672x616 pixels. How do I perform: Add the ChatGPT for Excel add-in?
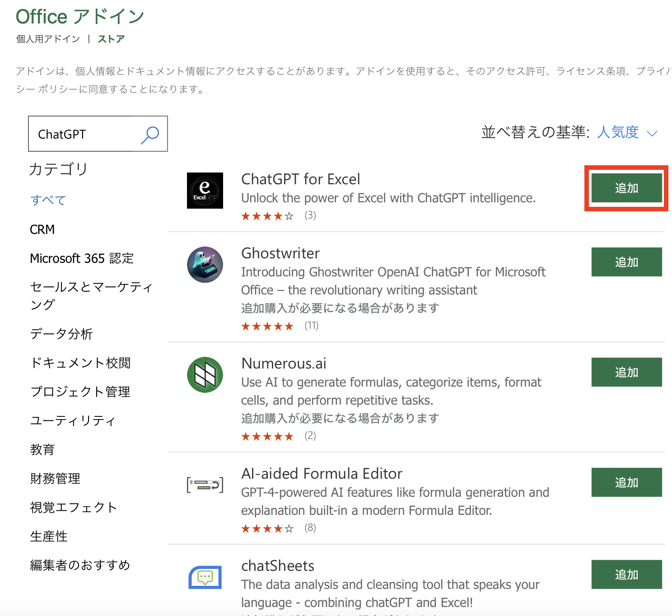[626, 188]
